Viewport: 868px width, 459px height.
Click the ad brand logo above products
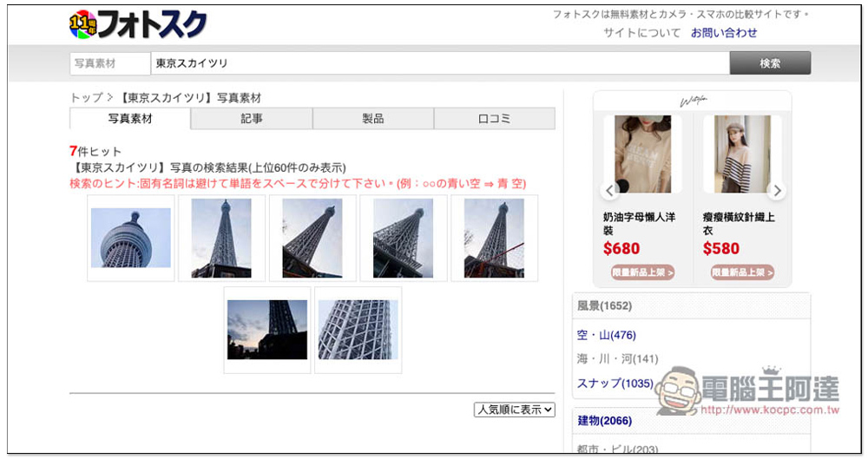(693, 102)
